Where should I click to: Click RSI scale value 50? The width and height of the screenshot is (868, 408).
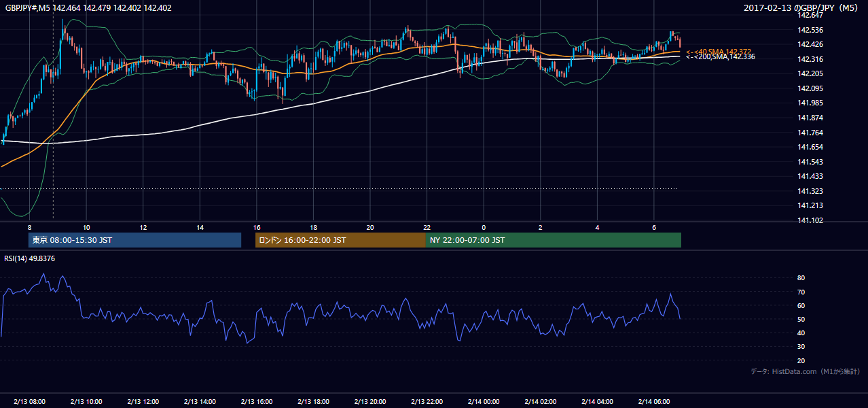point(801,319)
